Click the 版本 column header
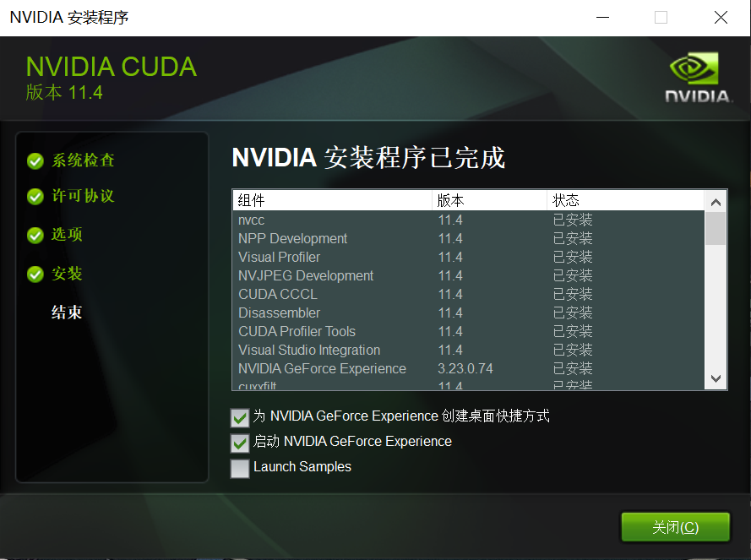751x560 pixels. click(x=489, y=200)
